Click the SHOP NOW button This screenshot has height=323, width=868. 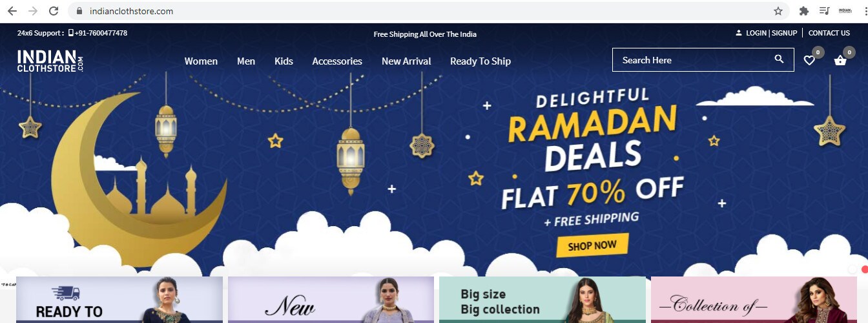pos(592,245)
